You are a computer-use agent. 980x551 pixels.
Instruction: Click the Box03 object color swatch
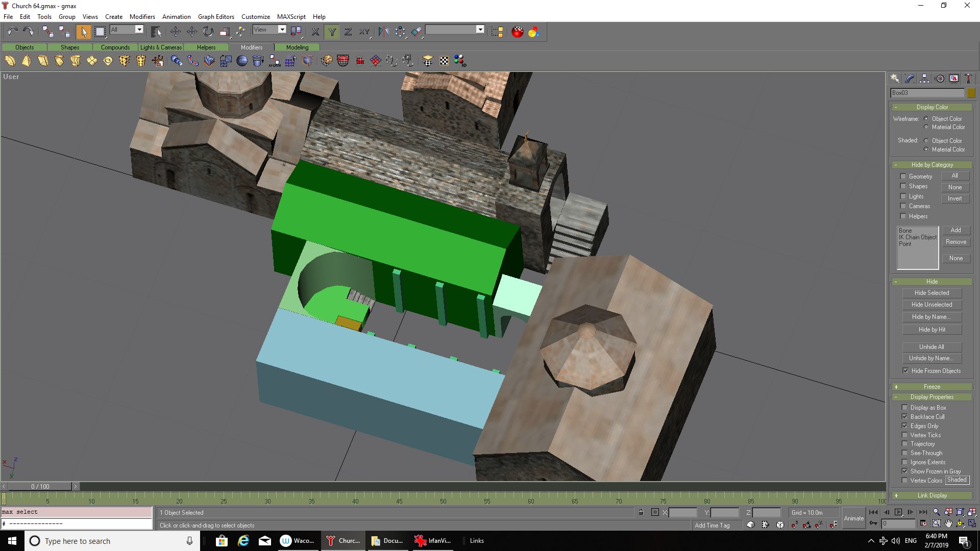[971, 93]
